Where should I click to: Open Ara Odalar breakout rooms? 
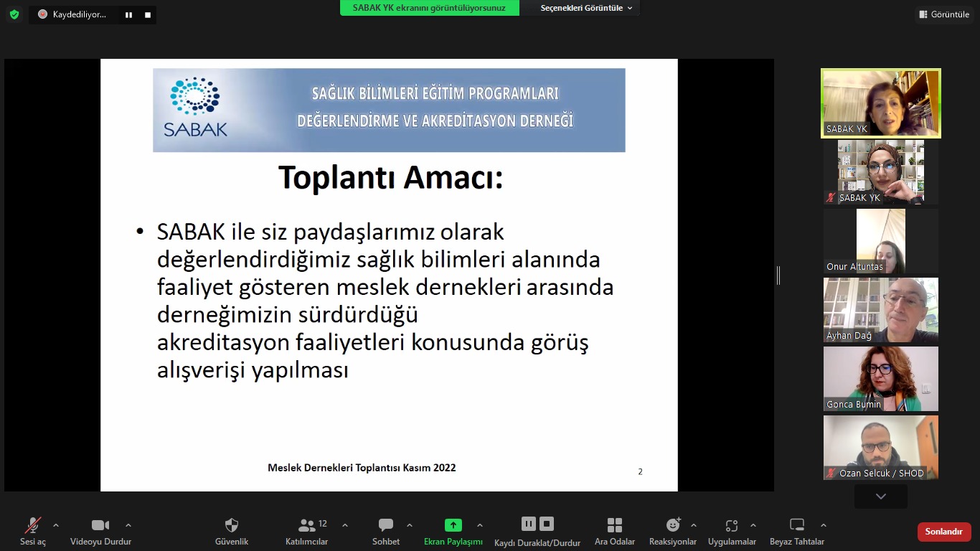(615, 532)
